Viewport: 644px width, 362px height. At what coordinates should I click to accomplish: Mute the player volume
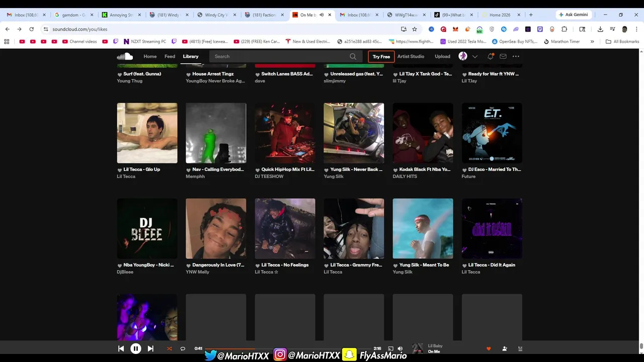pyautogui.click(x=400, y=348)
